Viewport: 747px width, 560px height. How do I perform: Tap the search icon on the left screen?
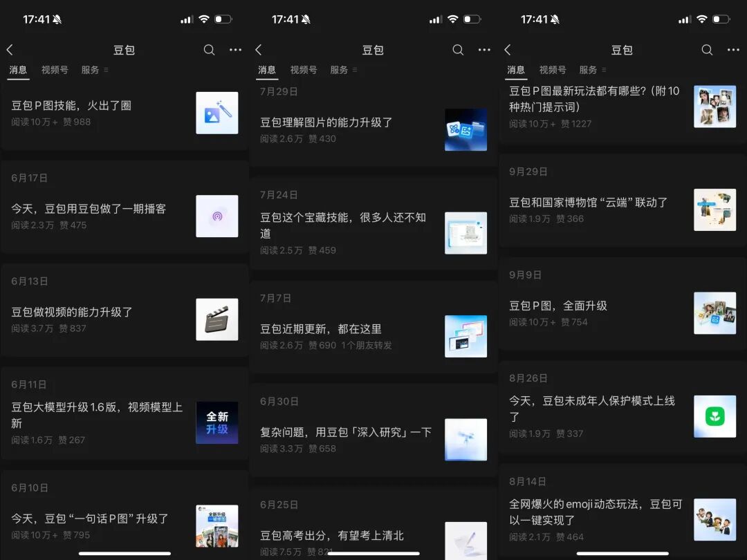point(209,50)
